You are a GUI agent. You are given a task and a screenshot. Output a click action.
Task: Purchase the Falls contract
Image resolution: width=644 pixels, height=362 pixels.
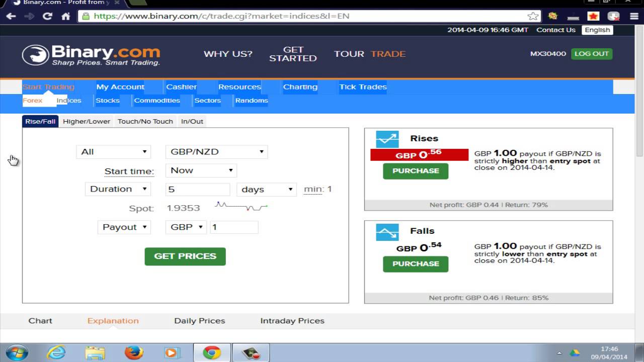[x=416, y=264]
